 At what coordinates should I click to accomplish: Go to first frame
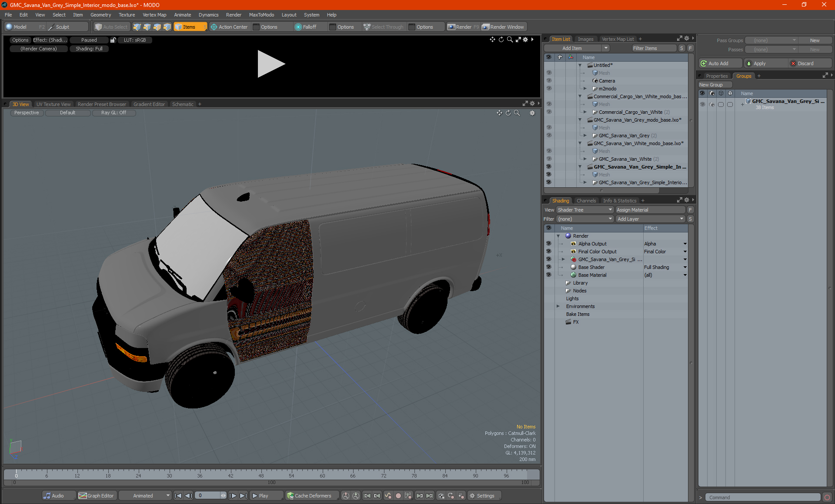click(x=178, y=496)
